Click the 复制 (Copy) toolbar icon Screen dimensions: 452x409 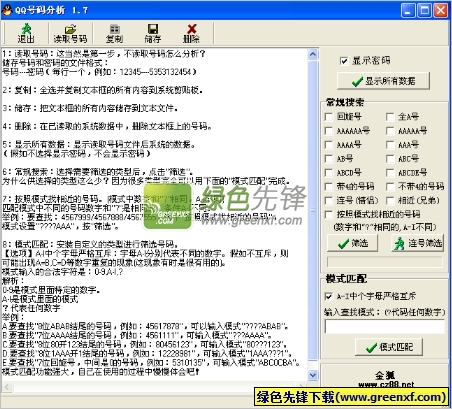[114, 33]
